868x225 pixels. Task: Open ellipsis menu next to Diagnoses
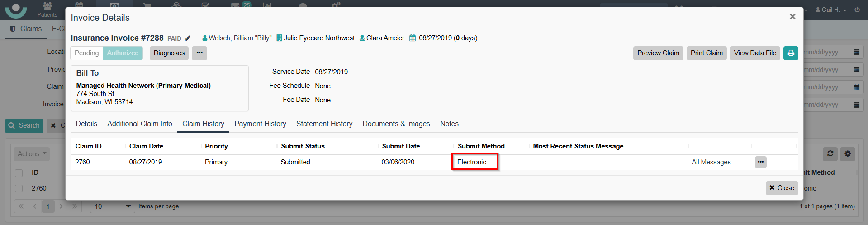coord(199,53)
